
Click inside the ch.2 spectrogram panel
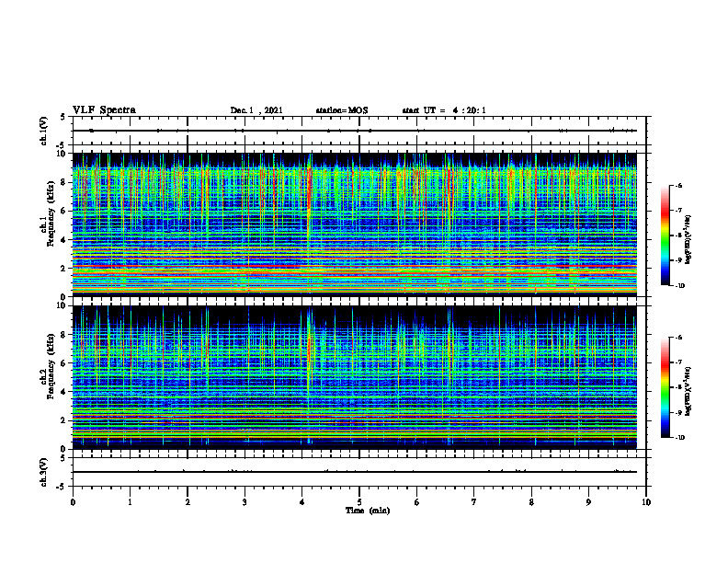[355, 377]
